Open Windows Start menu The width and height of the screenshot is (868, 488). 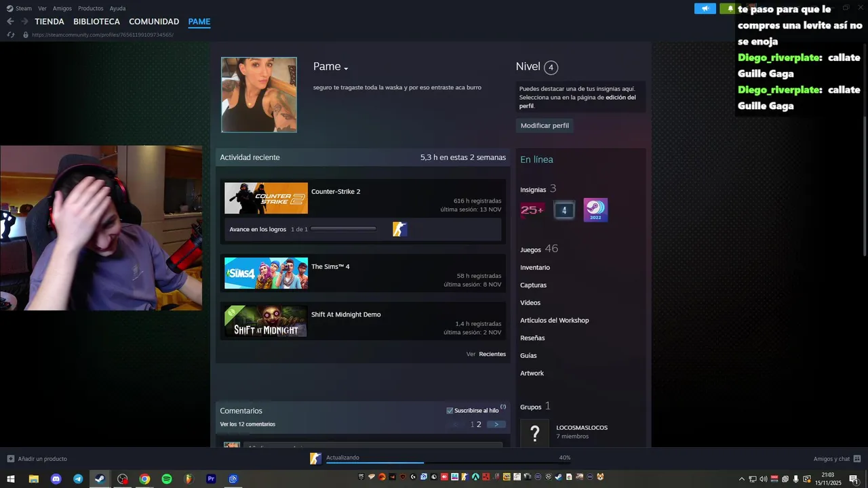tap(11, 479)
